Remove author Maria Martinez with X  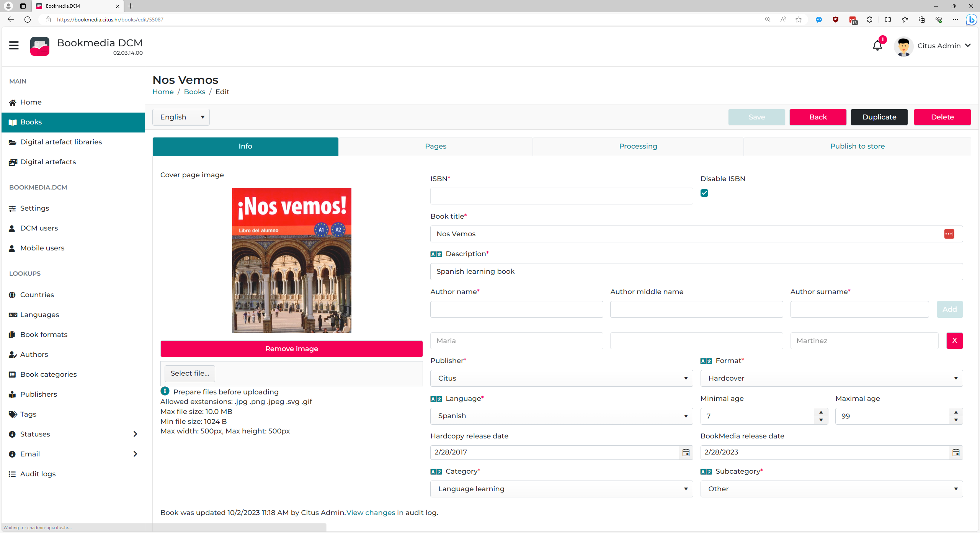pos(954,340)
